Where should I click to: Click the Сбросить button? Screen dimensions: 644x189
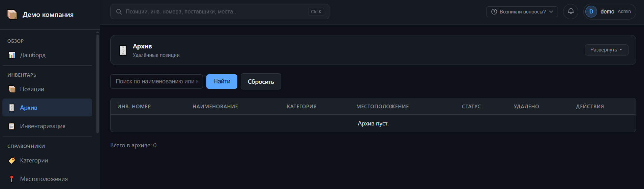pos(261,81)
